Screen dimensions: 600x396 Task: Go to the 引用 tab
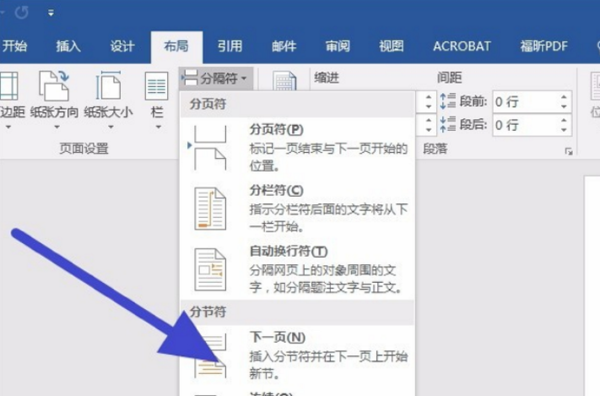pyautogui.click(x=230, y=46)
